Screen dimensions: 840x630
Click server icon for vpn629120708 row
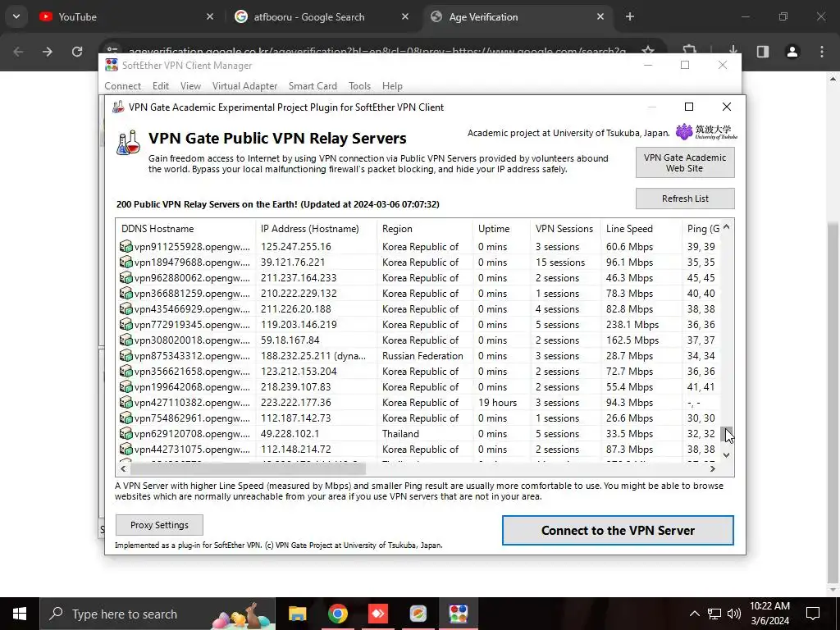tap(126, 433)
